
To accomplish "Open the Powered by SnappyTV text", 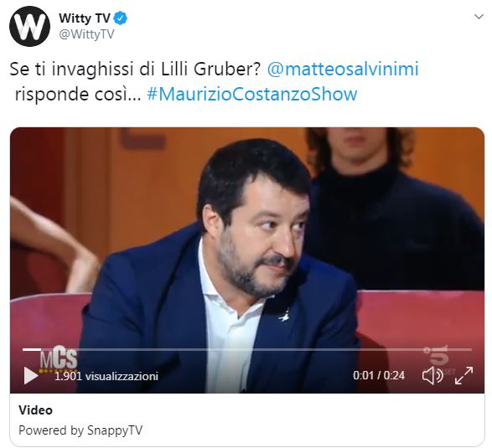I will coord(80,430).
